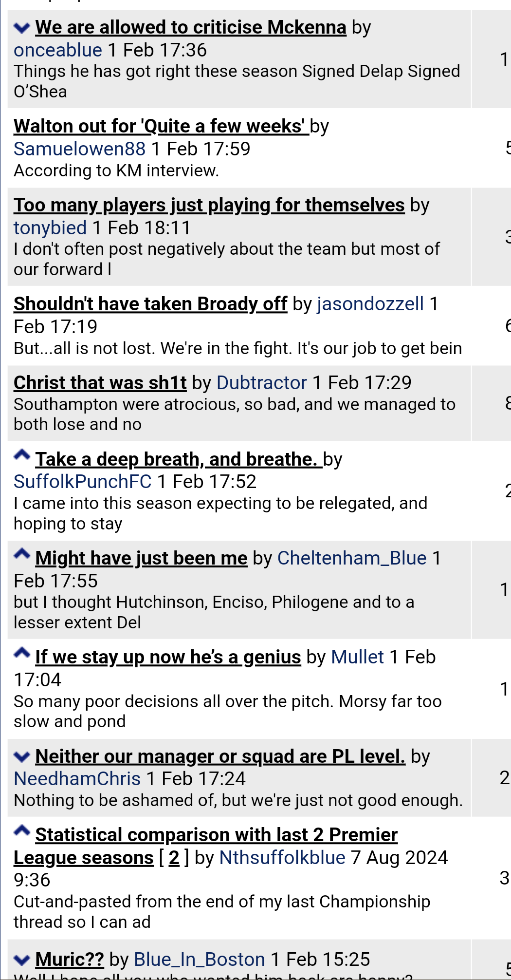Open 'We are allowed to criticise Mckenna' thread
This screenshot has height=980, width=511.
coord(191,27)
